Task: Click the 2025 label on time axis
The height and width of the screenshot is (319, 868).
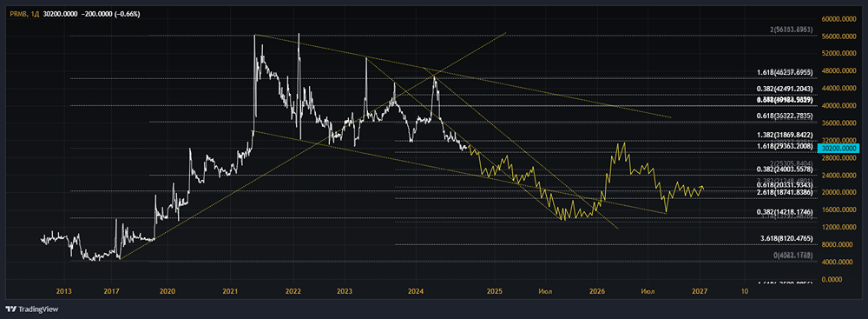Action: [495, 290]
